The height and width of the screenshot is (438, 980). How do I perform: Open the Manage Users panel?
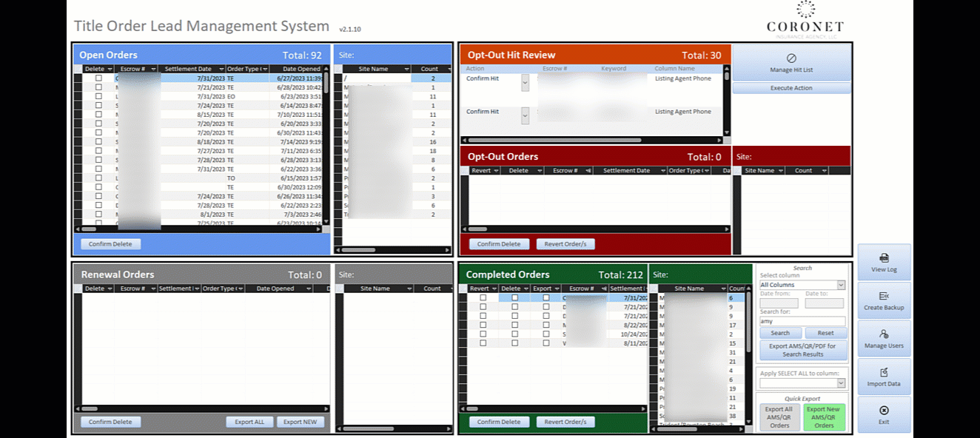pos(884,334)
